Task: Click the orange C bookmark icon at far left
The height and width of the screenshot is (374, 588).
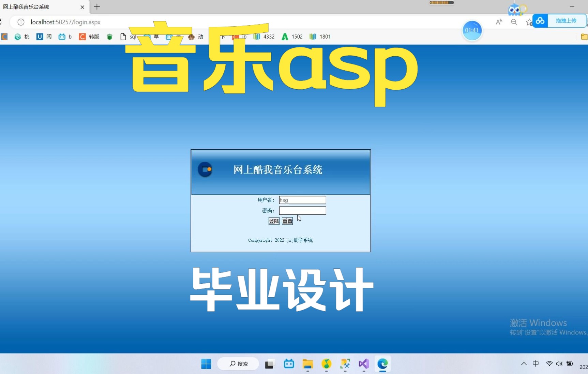Action: 4,36
